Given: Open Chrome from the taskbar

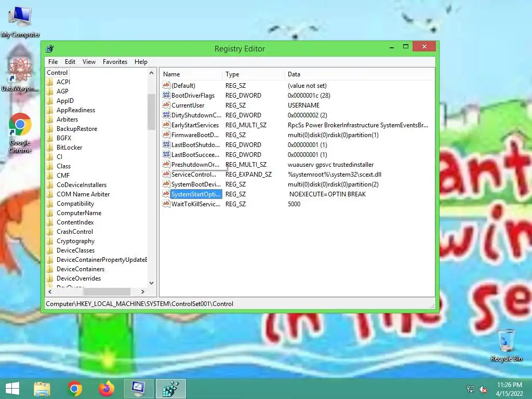Looking at the screenshot, I should point(75,389).
